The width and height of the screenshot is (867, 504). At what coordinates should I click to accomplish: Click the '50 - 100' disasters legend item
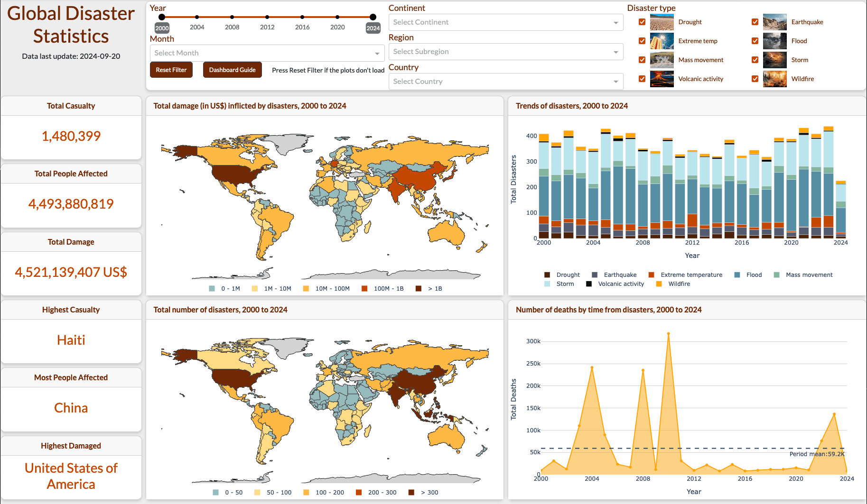coord(273,493)
